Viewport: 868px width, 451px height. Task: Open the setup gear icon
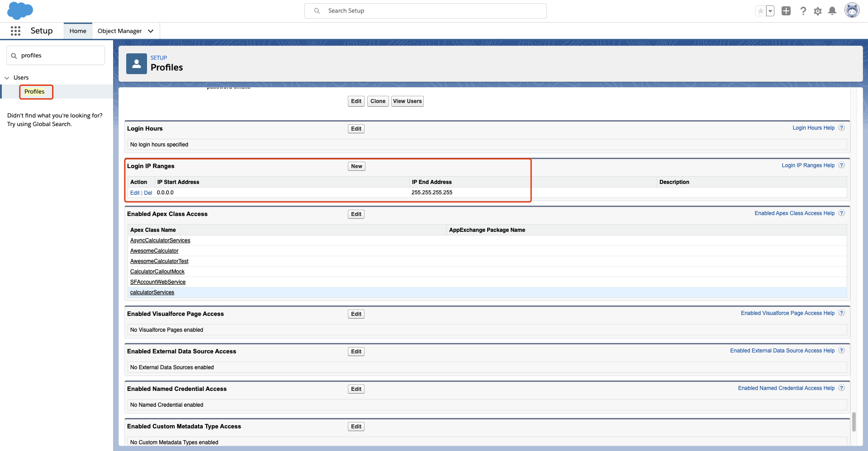point(818,10)
